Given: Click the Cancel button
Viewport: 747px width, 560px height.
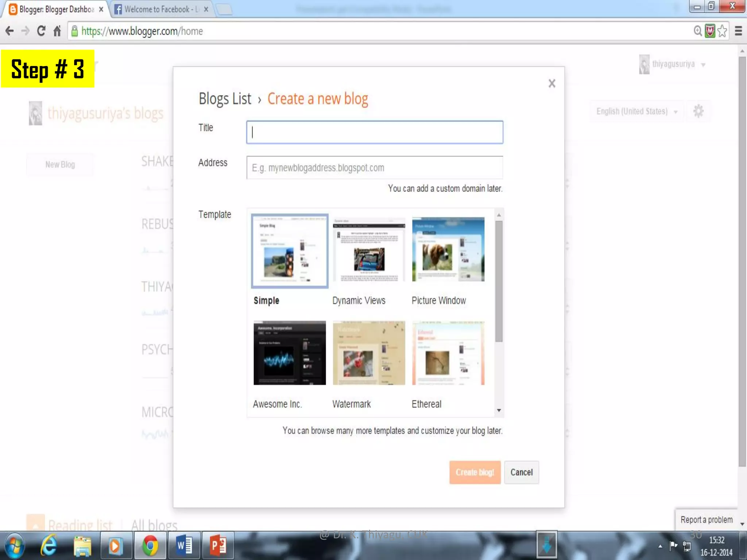Looking at the screenshot, I should tap(521, 472).
